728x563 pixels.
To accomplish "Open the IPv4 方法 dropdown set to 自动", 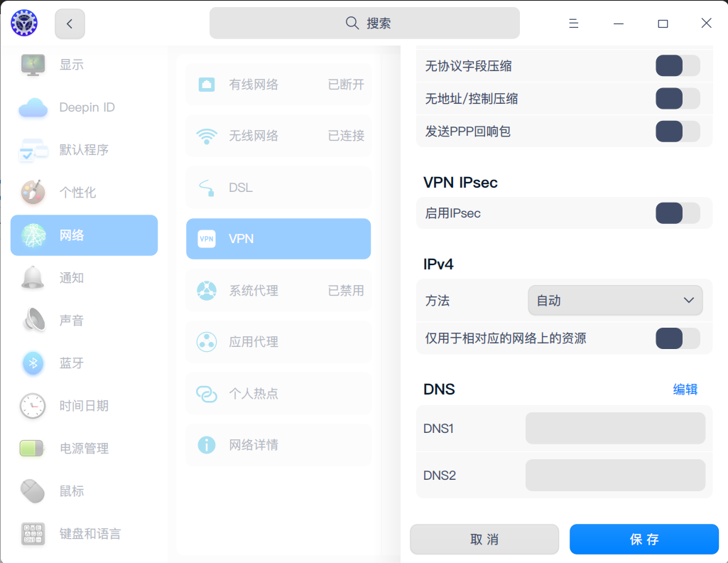I will (x=615, y=301).
